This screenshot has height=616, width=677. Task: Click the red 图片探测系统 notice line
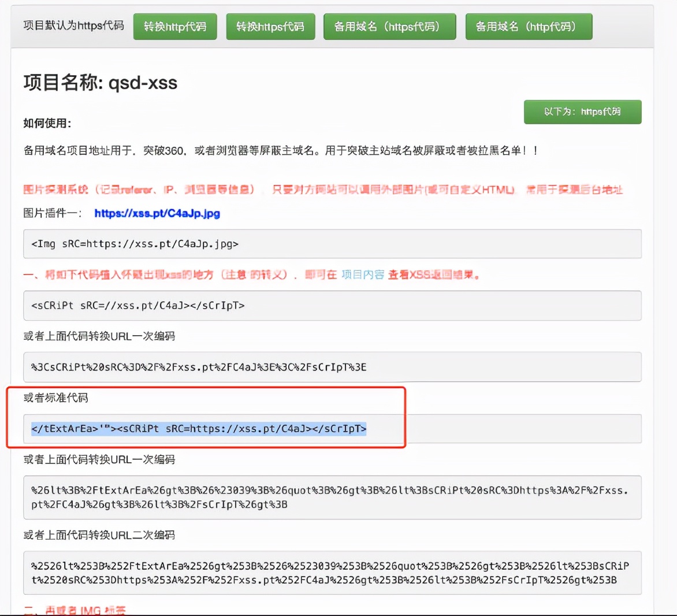click(322, 190)
